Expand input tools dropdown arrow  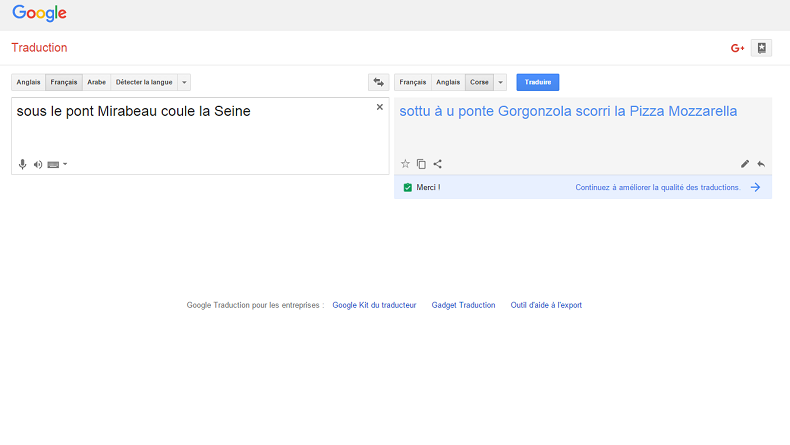coord(65,164)
